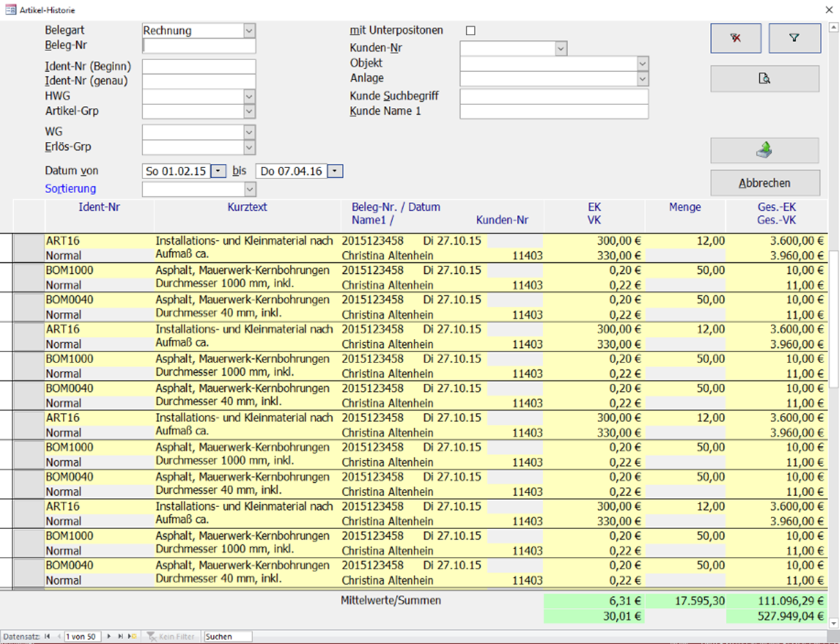Go to next record in navigator
840x644 pixels.
(109, 636)
